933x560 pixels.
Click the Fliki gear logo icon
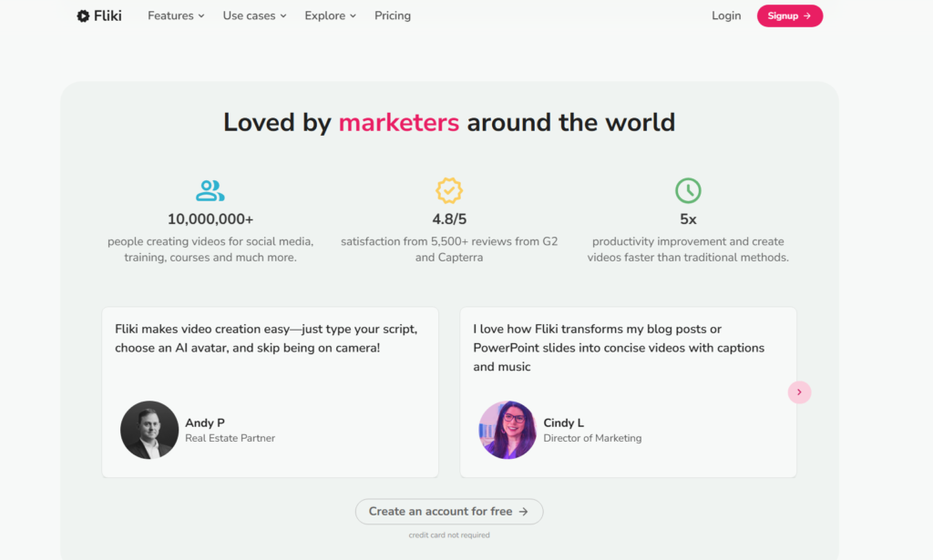(83, 15)
